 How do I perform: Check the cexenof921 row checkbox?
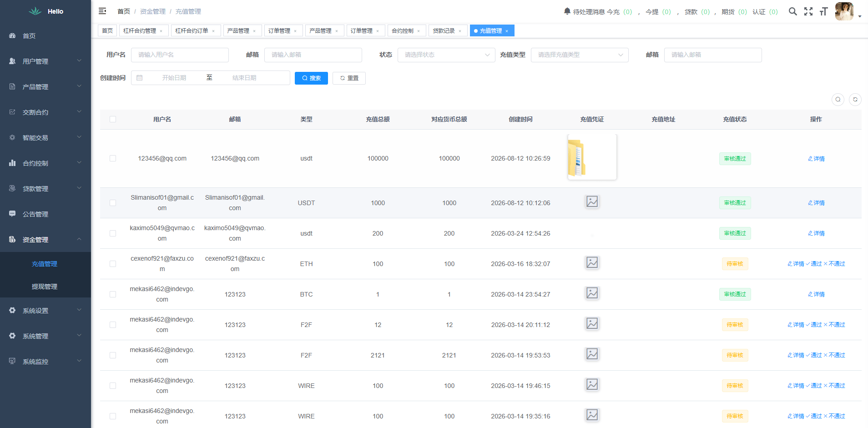[x=113, y=264]
